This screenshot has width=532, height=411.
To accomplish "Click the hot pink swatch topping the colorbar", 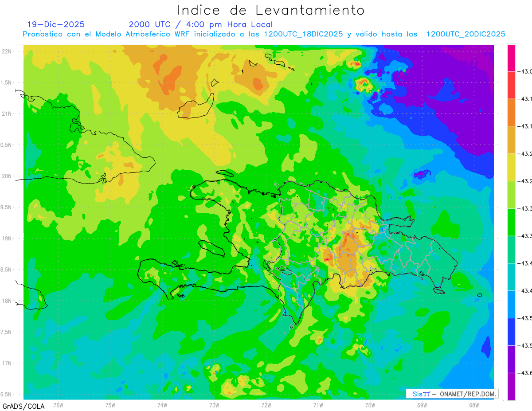I will pos(511,58).
